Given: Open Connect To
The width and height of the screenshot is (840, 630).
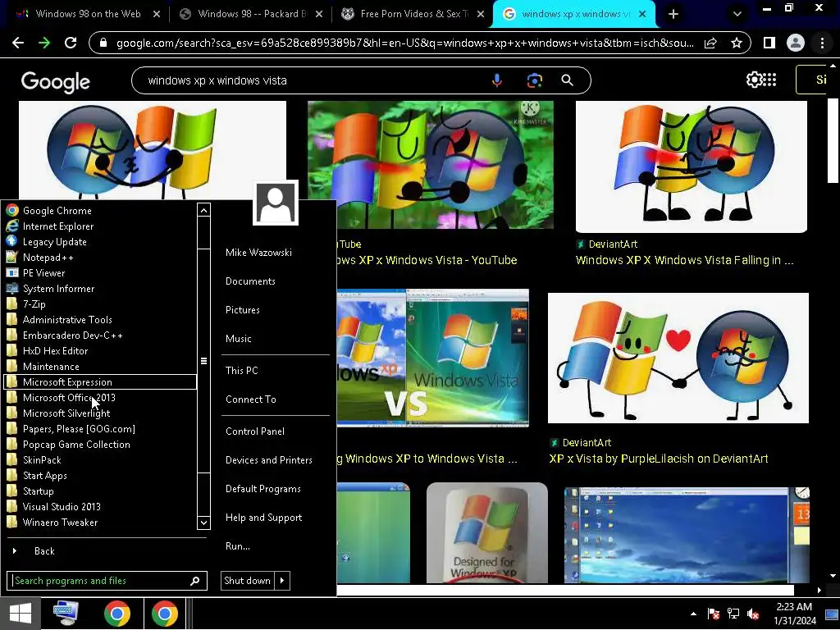Looking at the screenshot, I should tap(251, 399).
